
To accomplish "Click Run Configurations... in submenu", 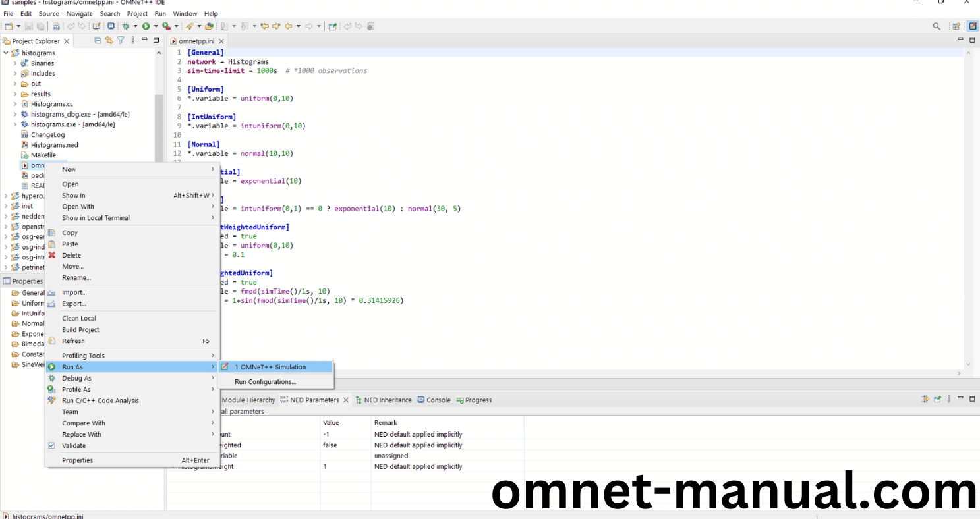I will pyautogui.click(x=265, y=381).
